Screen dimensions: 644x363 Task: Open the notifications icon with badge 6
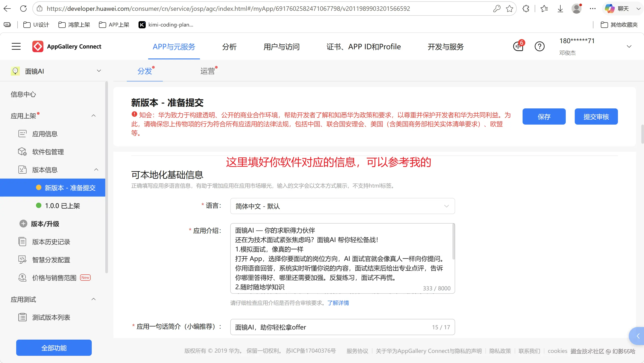pos(519,46)
